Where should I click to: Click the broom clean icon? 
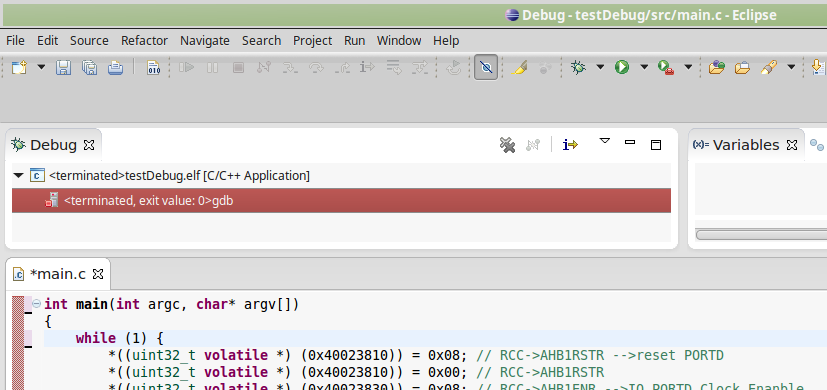pyautogui.click(x=520, y=68)
